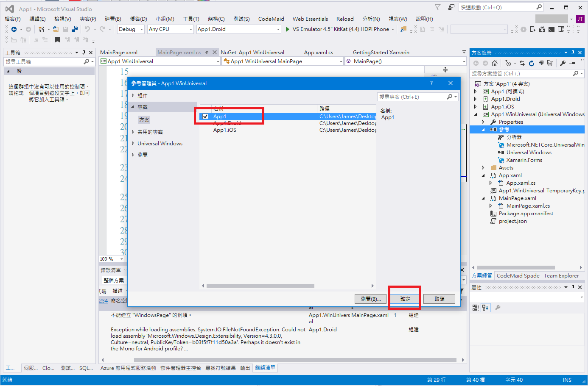Viewport: 588px width, 386px height.
Task: Open the Any CPU platform dropdown
Action: tap(171, 29)
